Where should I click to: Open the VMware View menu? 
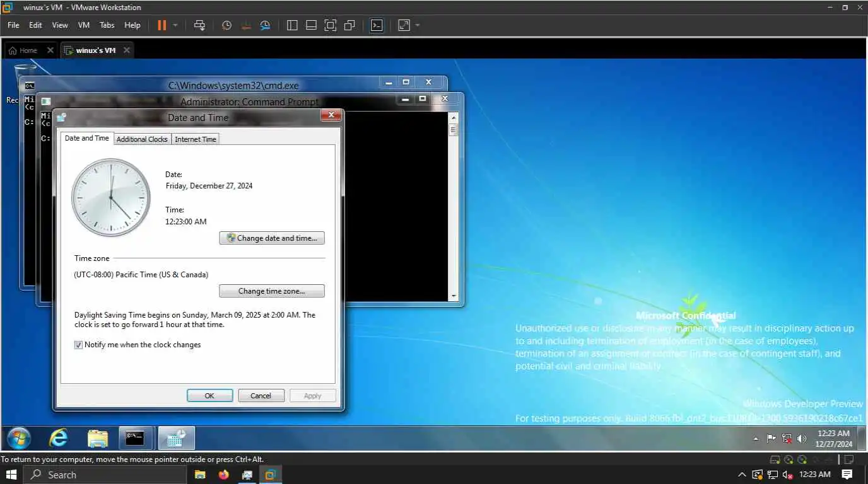point(60,25)
